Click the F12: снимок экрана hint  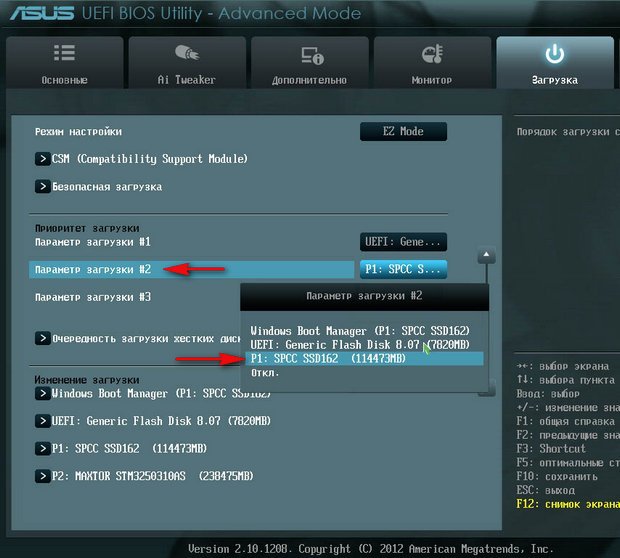[x=568, y=504]
